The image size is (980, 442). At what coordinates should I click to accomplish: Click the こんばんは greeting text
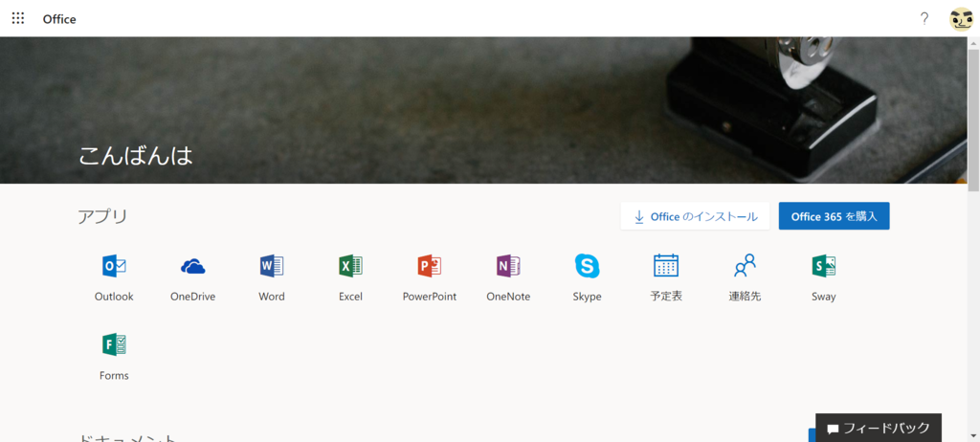(136, 156)
